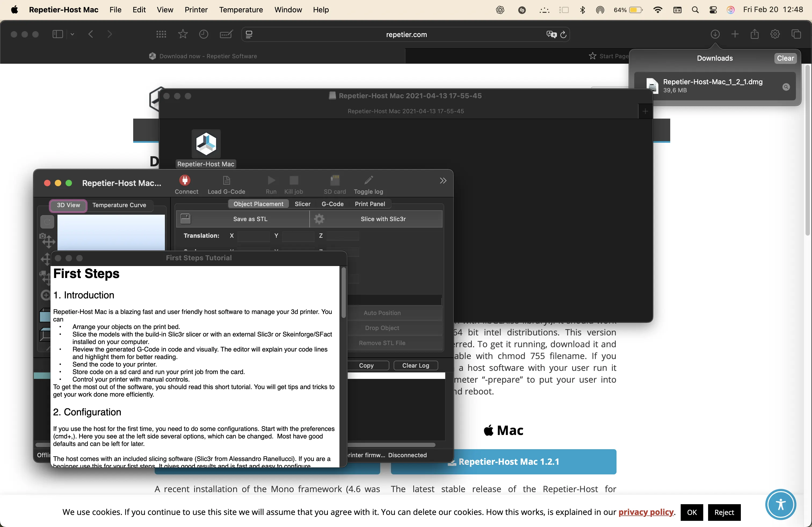This screenshot has height=527, width=812.
Task: Expand the toolbar overflow chevron
Action: click(x=443, y=181)
